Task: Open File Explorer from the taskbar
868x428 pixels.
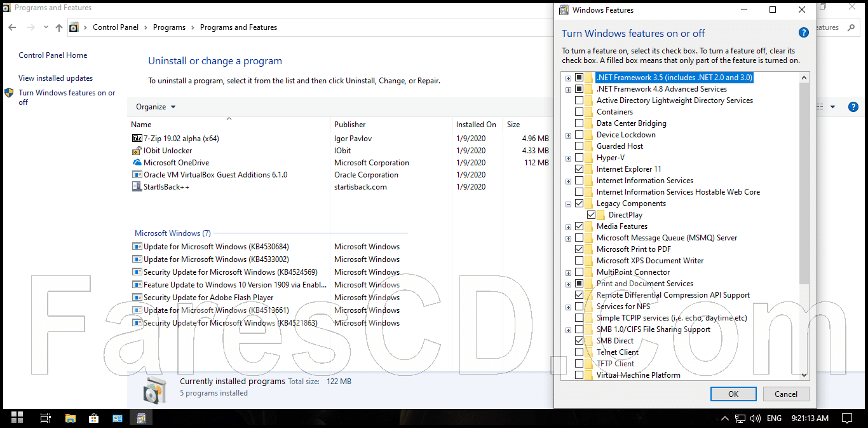Action: 70,418
